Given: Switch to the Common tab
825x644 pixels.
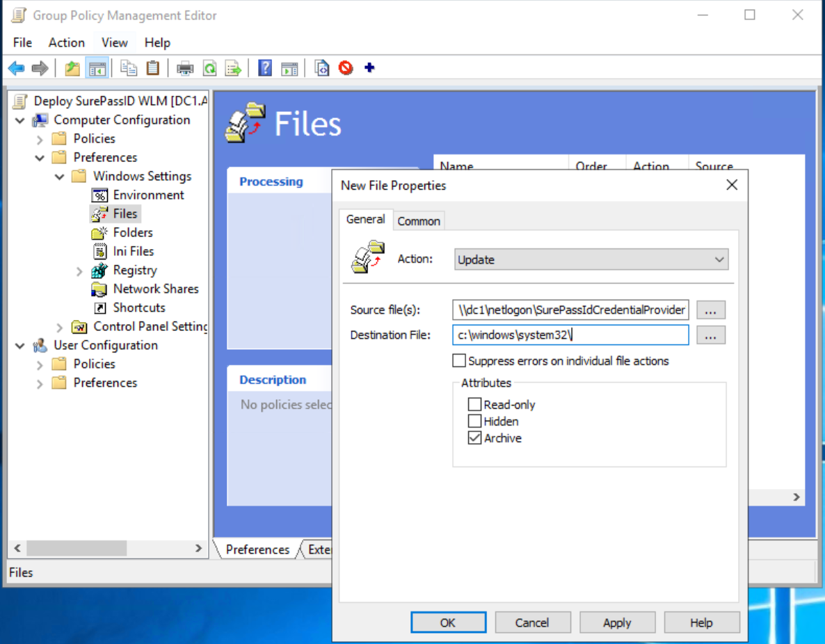Looking at the screenshot, I should coord(419,220).
